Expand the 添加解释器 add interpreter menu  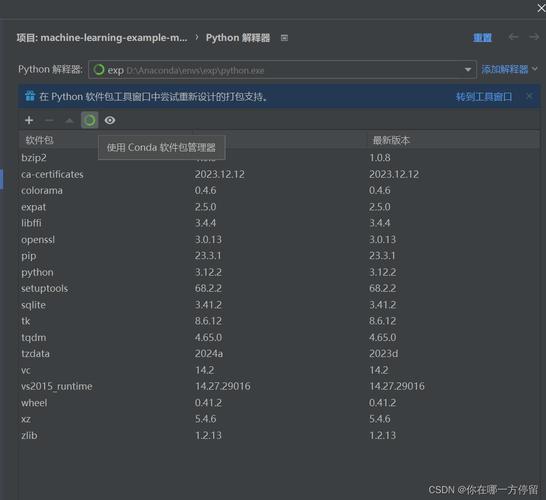tap(509, 69)
